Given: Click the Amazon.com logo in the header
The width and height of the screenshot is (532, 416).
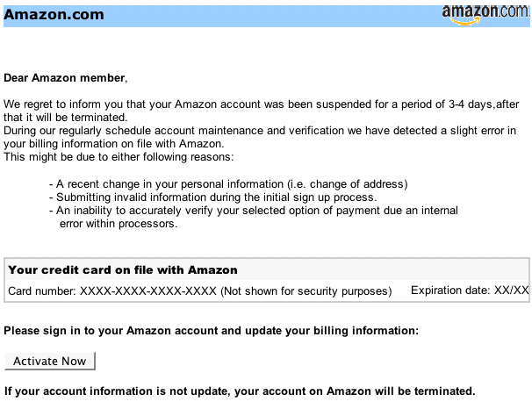Looking at the screenshot, I should [485, 14].
